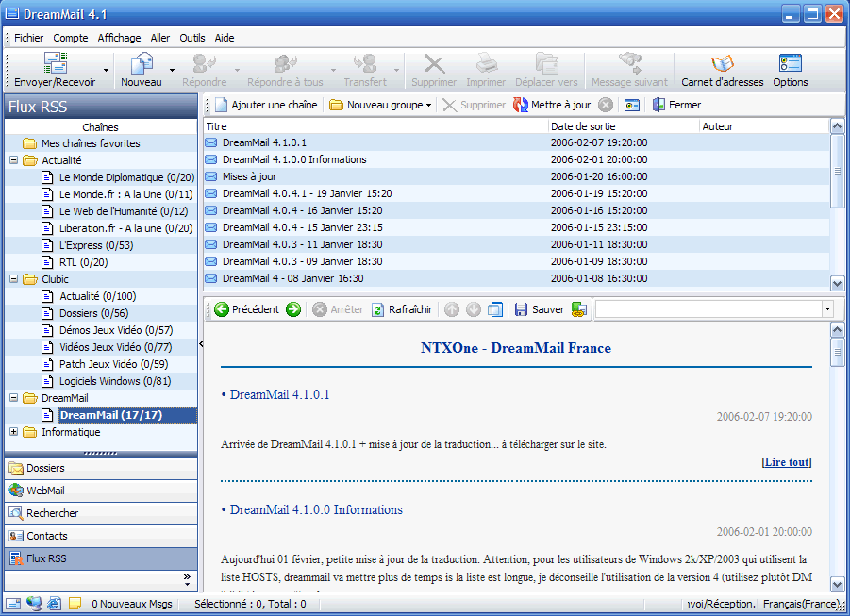Screen dimensions: 850x616
Task: Open the address combo box dropdown
Action: point(827,309)
